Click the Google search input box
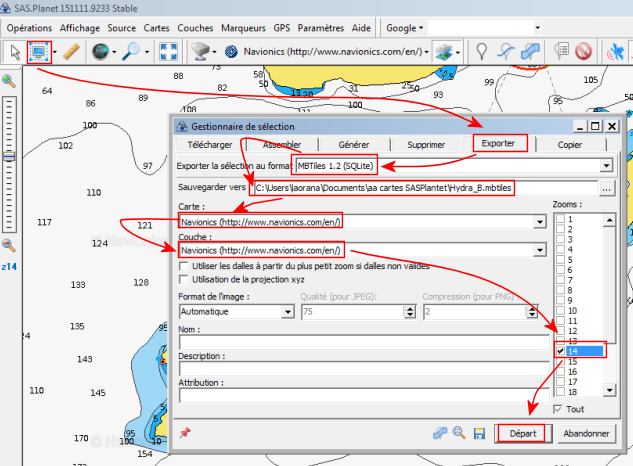The width and height of the screenshot is (633, 466). click(x=480, y=28)
